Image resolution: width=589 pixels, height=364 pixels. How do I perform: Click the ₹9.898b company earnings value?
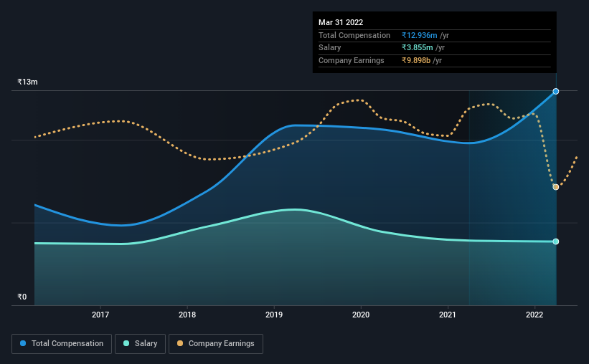pyautogui.click(x=416, y=60)
